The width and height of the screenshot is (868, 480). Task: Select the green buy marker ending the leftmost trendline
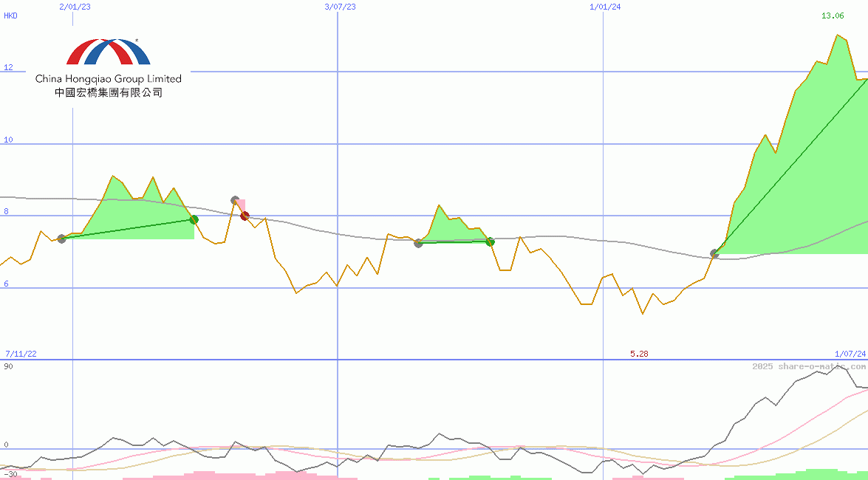click(x=194, y=219)
